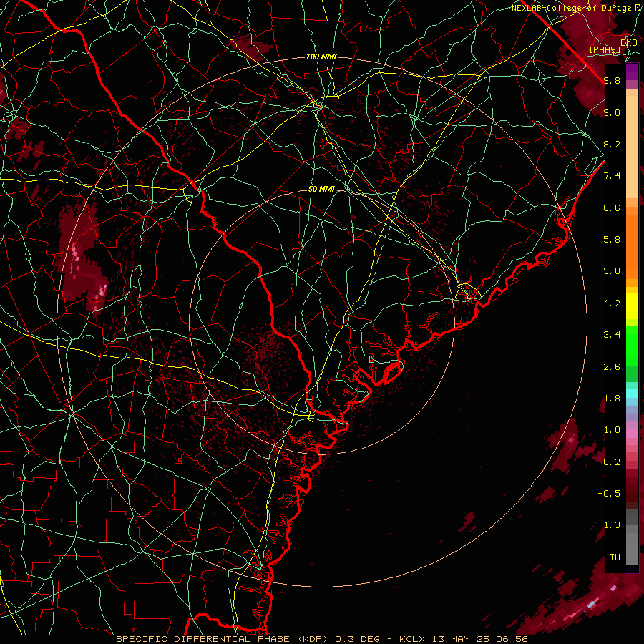The image size is (644, 644).
Task: Click the 4.2 scale value
Action: (612, 303)
